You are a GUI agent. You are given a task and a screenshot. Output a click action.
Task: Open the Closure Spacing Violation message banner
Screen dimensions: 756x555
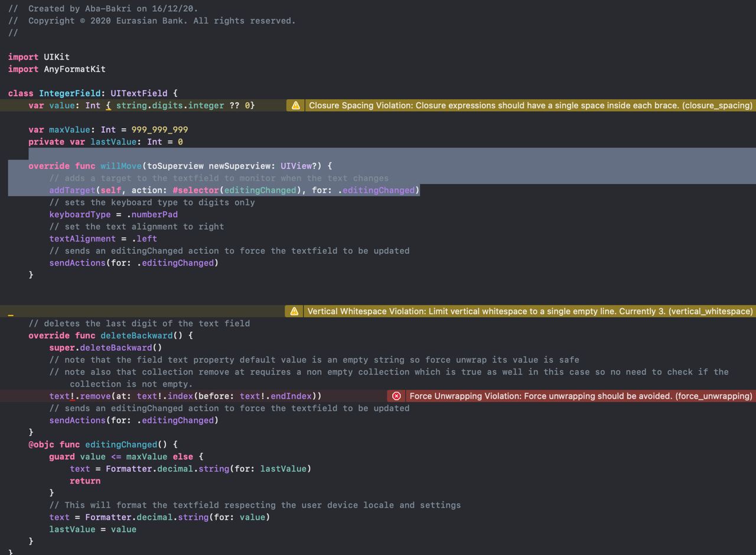pos(530,106)
